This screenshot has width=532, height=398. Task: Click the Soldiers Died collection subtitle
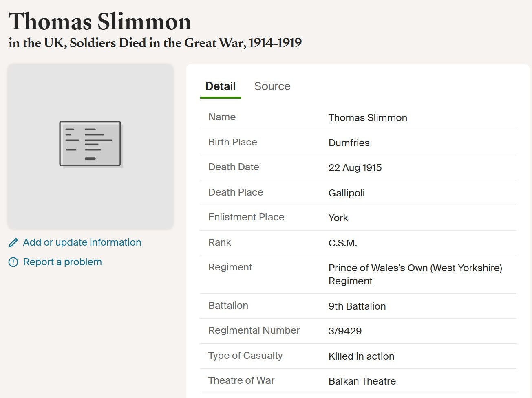point(154,42)
